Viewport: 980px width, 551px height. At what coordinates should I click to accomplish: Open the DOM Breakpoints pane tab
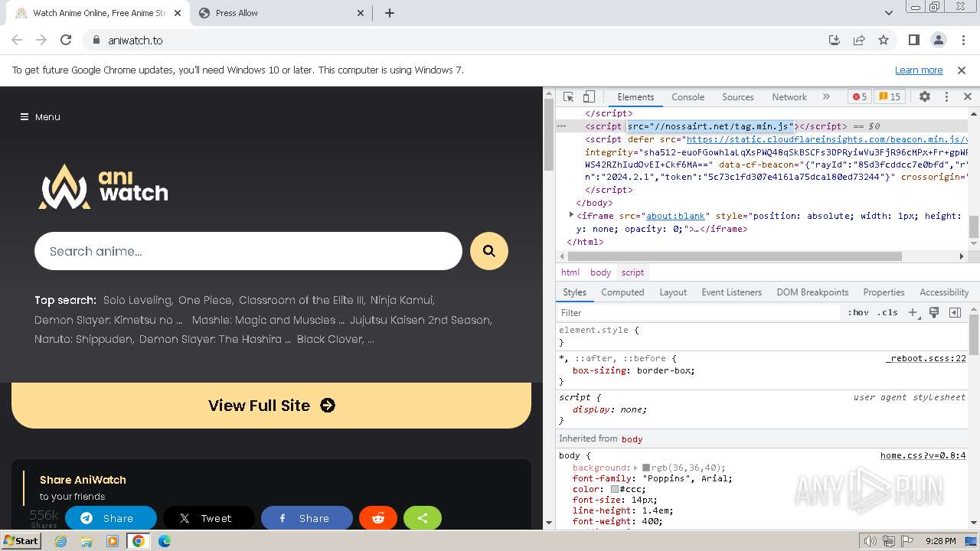812,292
